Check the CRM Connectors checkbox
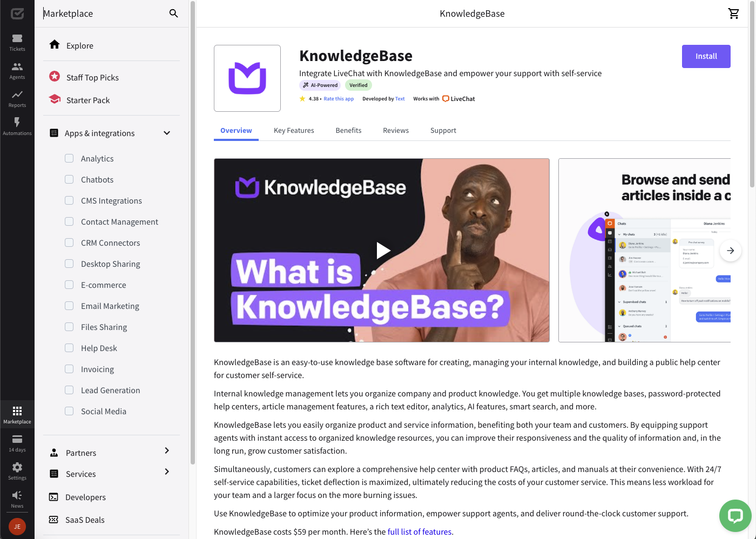756x539 pixels. [x=69, y=242]
